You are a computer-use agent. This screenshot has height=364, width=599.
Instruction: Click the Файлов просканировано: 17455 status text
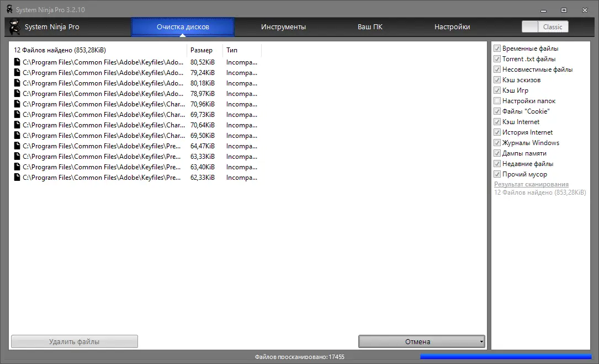pyautogui.click(x=299, y=357)
